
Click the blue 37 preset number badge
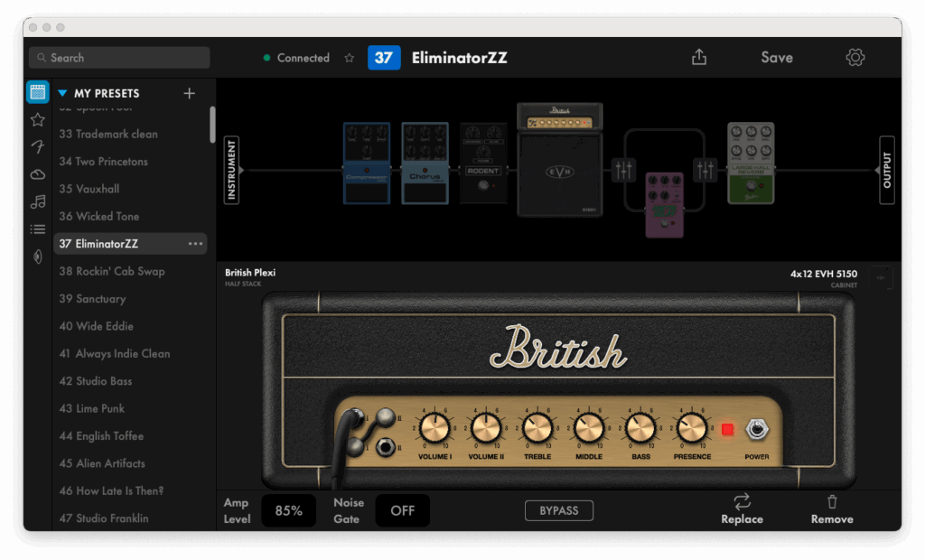(384, 58)
